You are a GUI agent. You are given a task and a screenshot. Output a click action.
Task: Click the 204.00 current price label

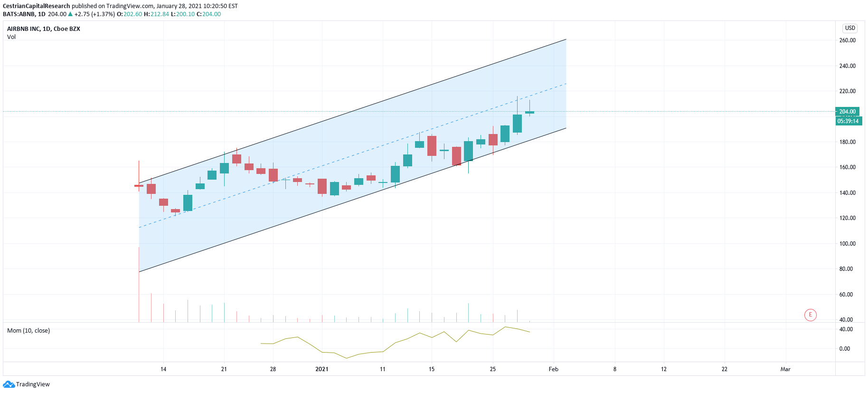tap(847, 112)
